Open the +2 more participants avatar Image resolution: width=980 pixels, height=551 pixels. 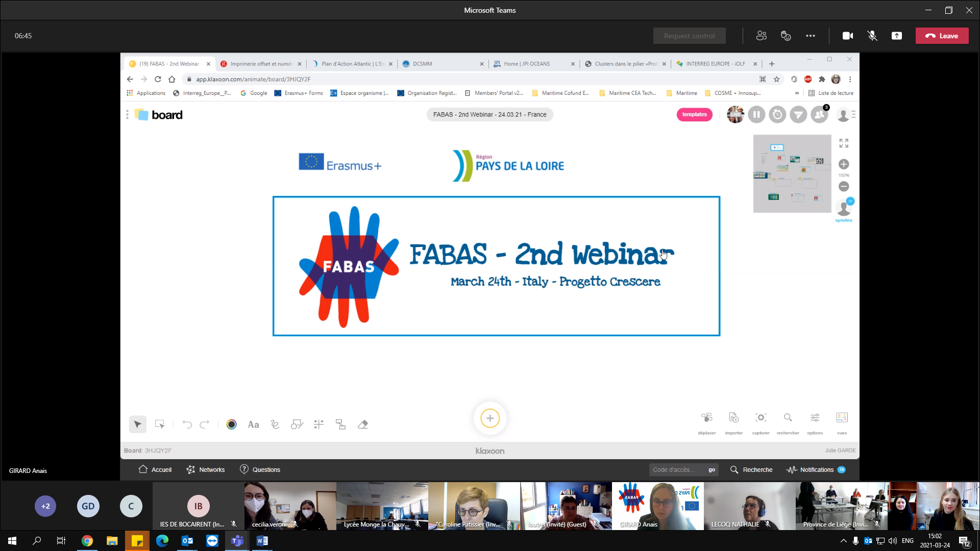pos(45,506)
